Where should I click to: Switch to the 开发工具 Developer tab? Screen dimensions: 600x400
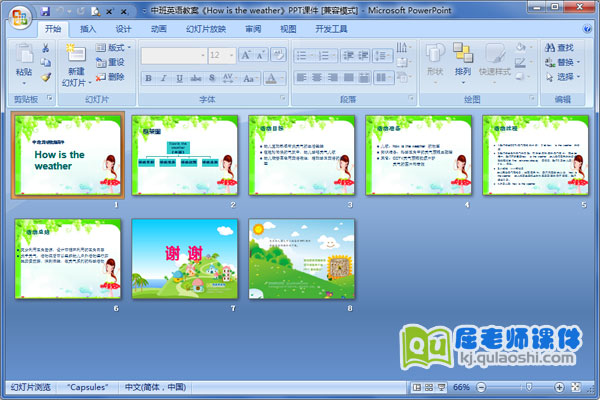(331, 29)
